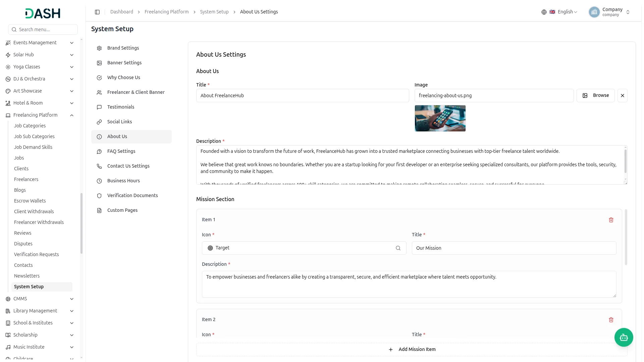Click the About Us description scrollbar
The image size is (644, 362).
[626, 161]
